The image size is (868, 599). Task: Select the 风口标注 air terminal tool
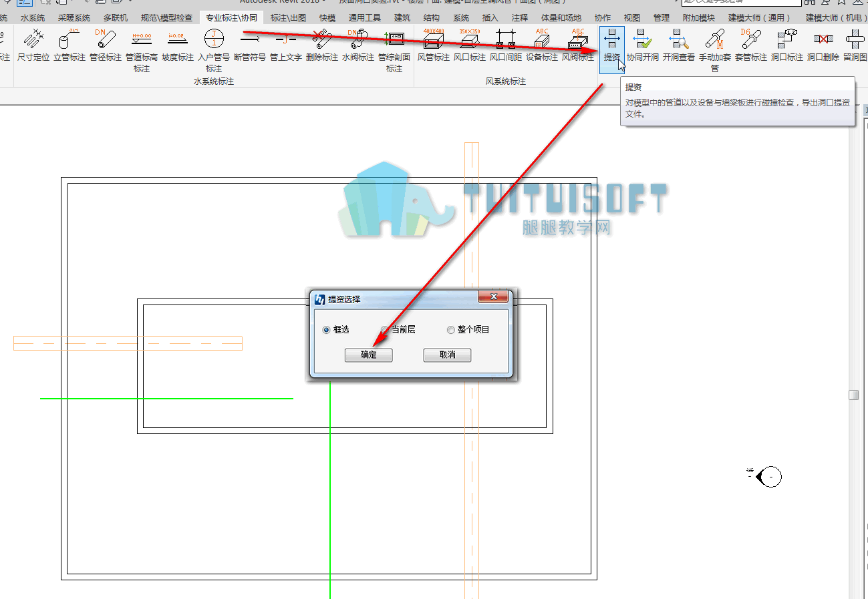[x=470, y=45]
